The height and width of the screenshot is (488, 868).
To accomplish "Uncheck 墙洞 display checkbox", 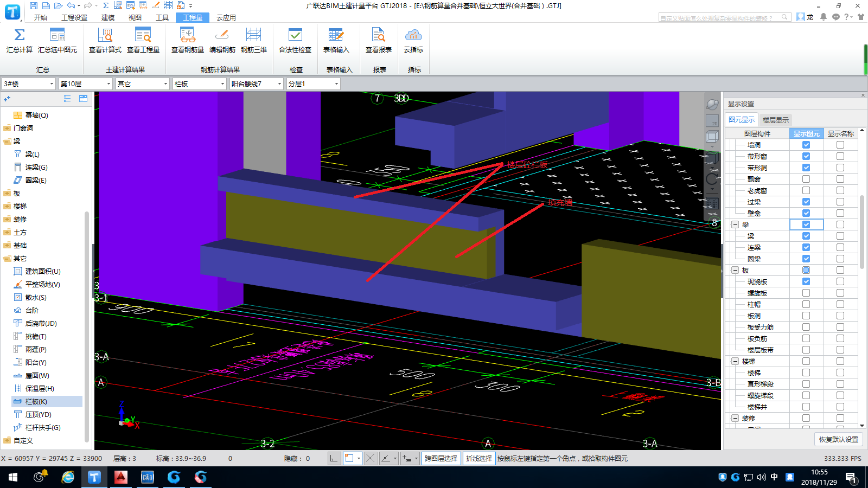I will coord(806,145).
